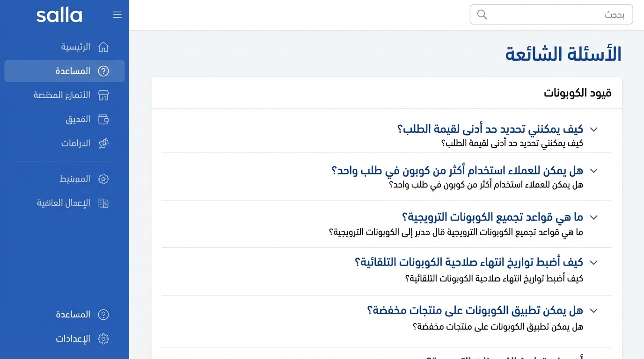Select the question-mark help icon in sidebar
Viewport: 644px width, 359px height.
103,71
